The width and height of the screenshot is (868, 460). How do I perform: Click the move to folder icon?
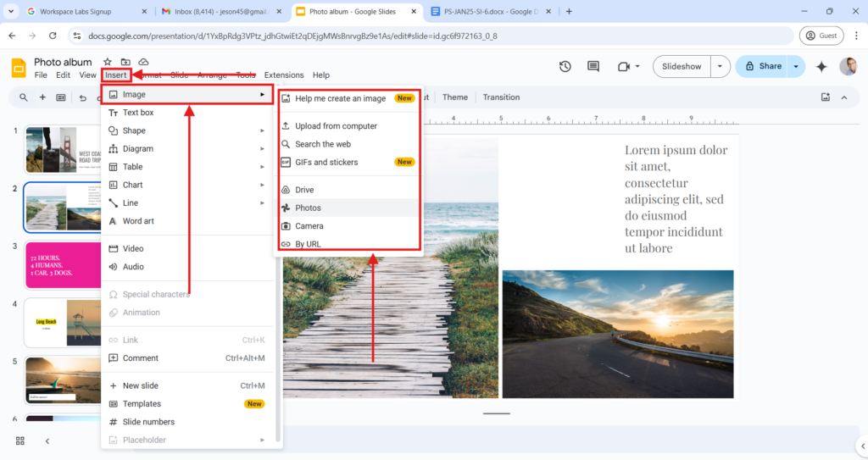click(x=125, y=62)
